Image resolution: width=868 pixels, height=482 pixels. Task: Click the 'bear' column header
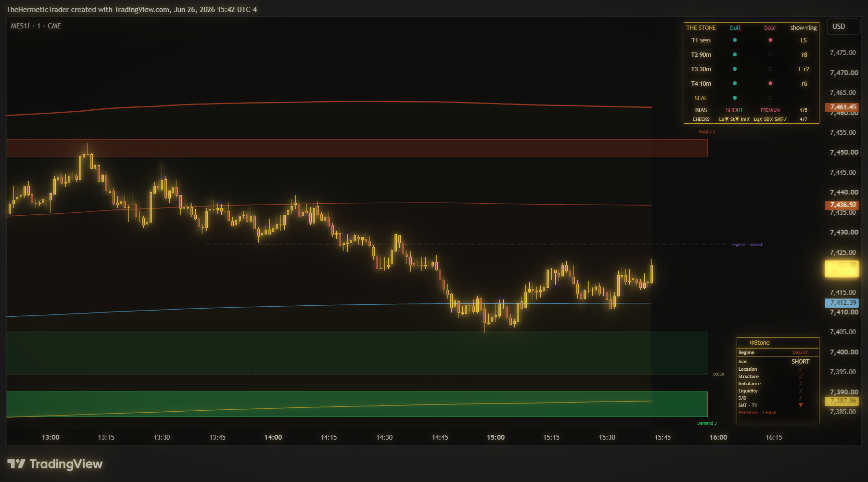click(x=770, y=28)
